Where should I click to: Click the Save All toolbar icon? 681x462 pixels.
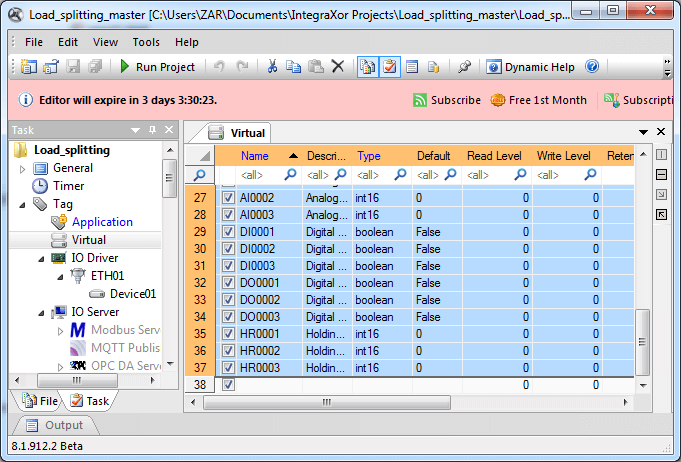point(95,67)
